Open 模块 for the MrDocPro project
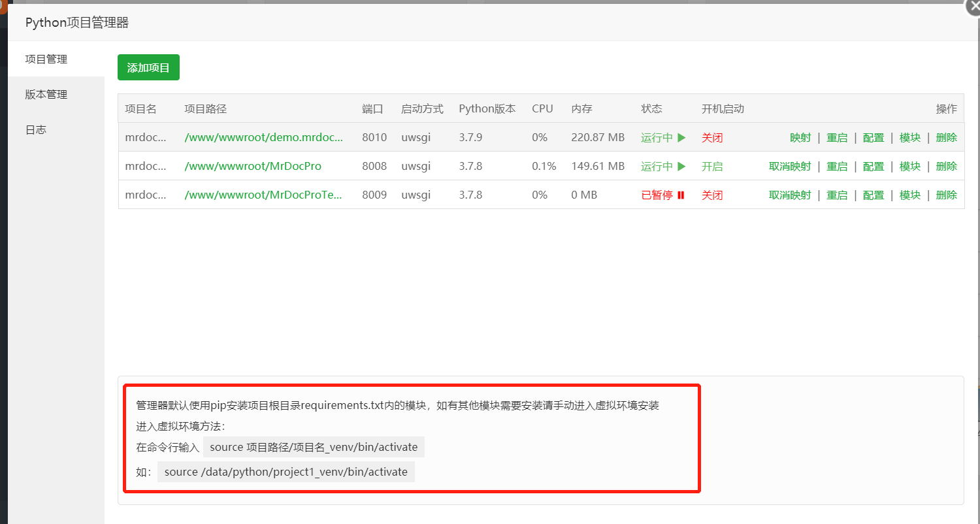 tap(910, 167)
